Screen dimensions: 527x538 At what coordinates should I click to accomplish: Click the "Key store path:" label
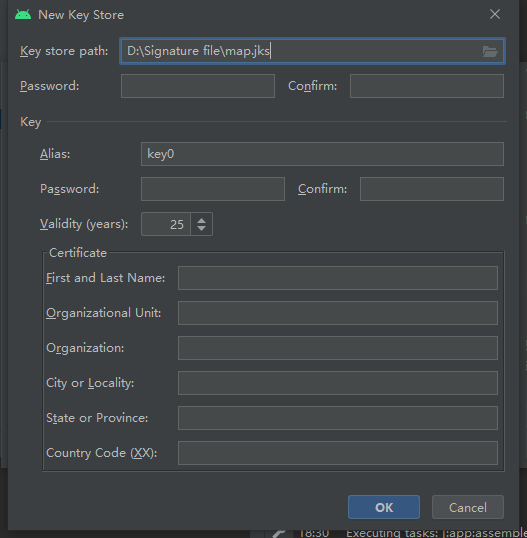(64, 51)
